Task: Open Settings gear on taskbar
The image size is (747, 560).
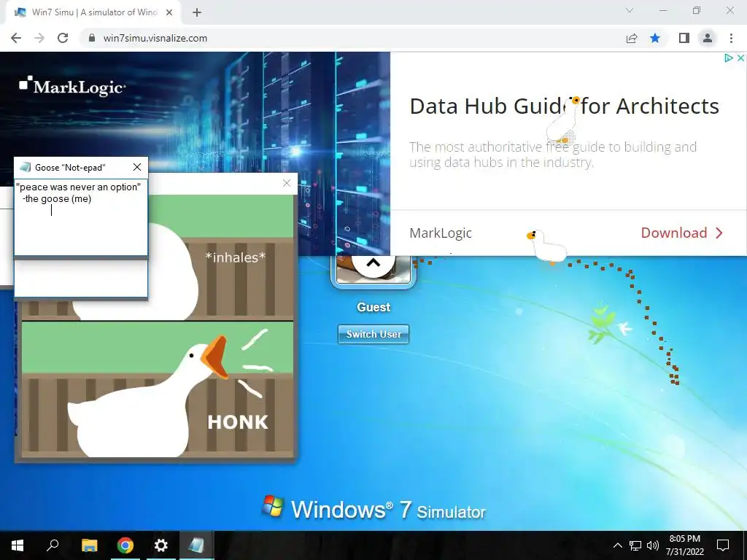Action: tap(161, 545)
